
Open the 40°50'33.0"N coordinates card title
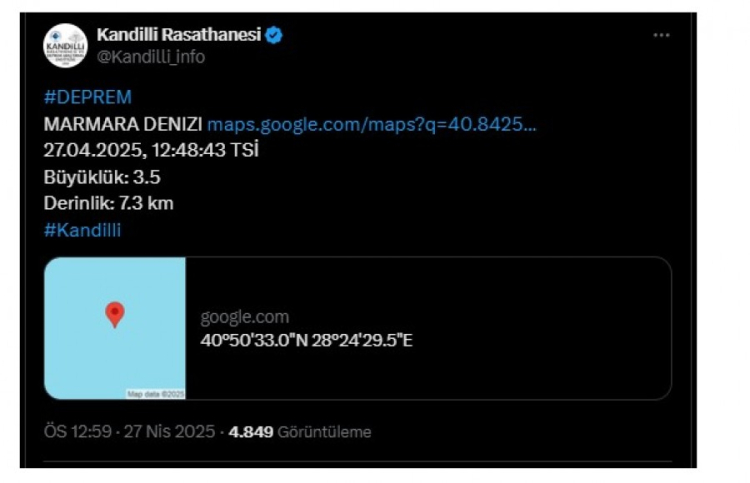306,341
